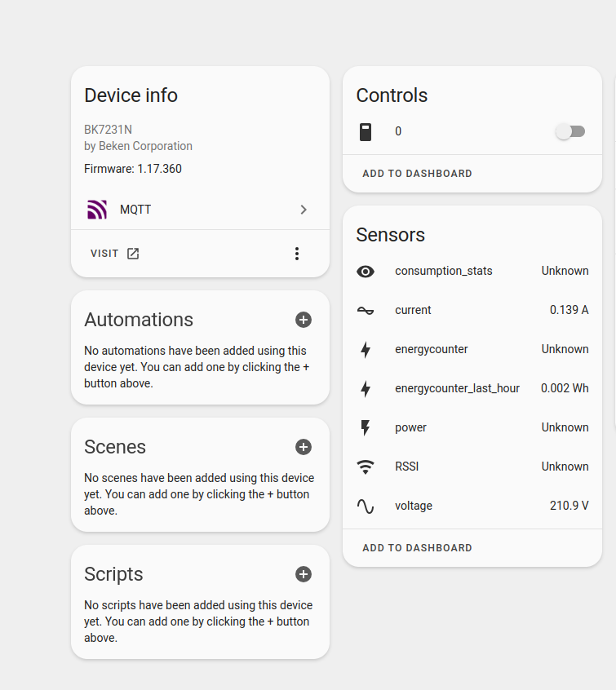
Task: Visit the device via VISIT link
Action: pyautogui.click(x=115, y=254)
